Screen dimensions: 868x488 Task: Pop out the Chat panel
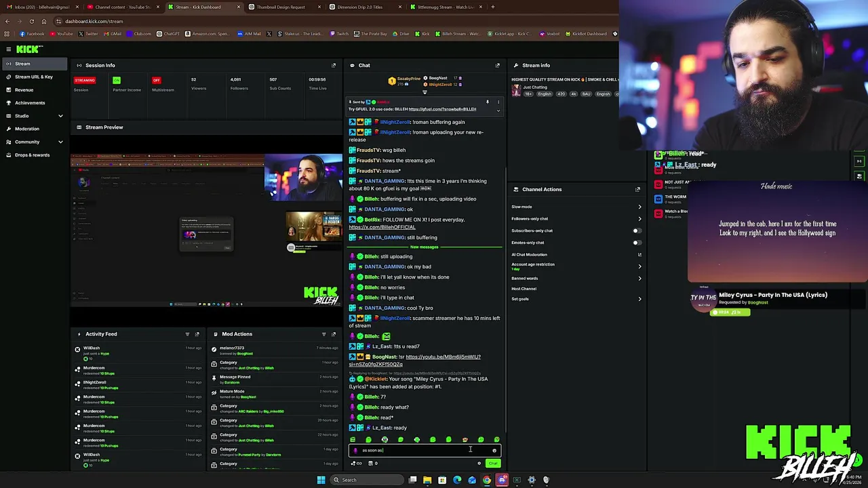coord(497,65)
